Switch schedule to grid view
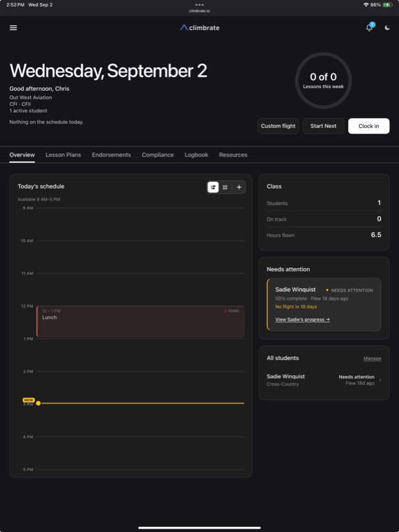This screenshot has height=532, width=399. [225, 187]
